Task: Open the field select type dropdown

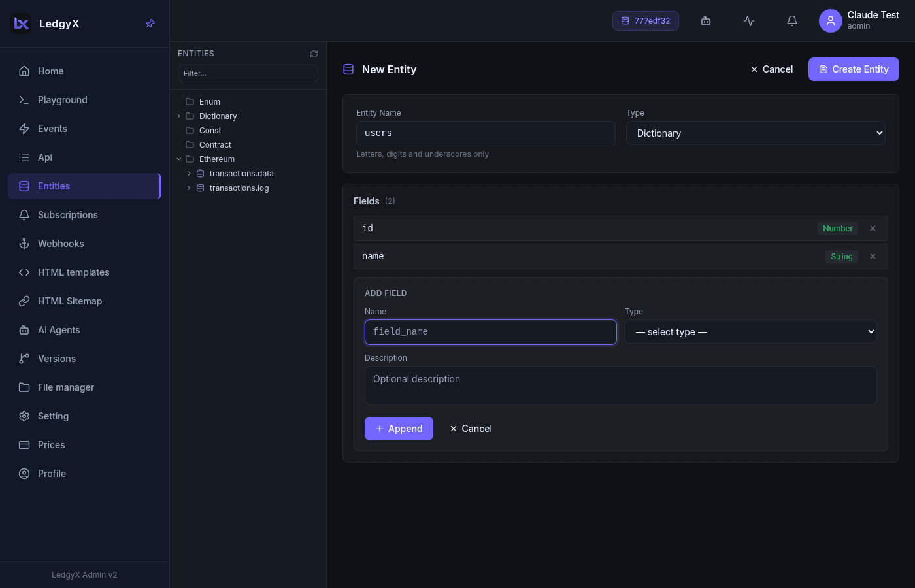Action: 751,332
